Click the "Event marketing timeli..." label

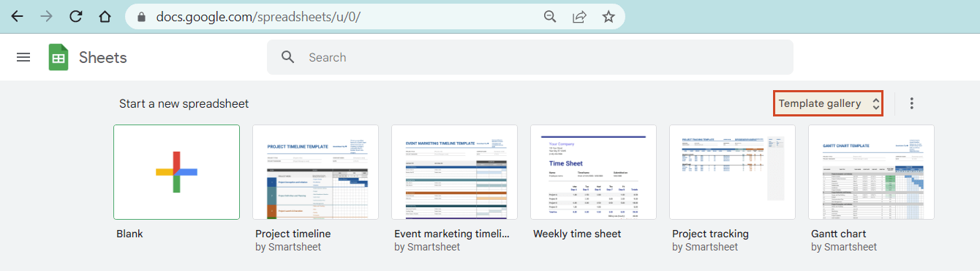point(451,234)
